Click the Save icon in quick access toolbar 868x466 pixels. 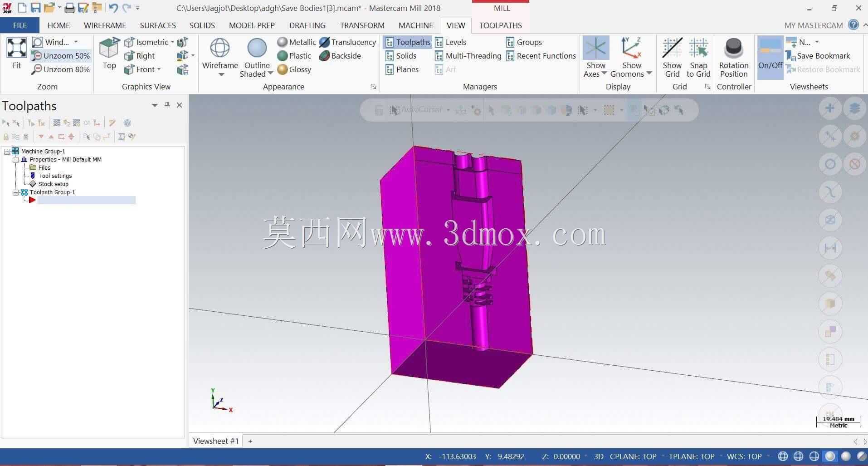pyautogui.click(x=35, y=8)
